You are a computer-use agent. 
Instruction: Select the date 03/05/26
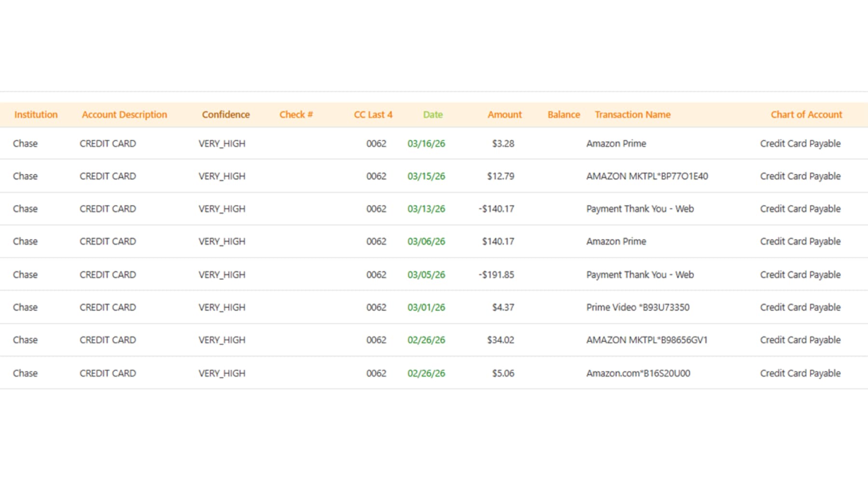click(426, 275)
